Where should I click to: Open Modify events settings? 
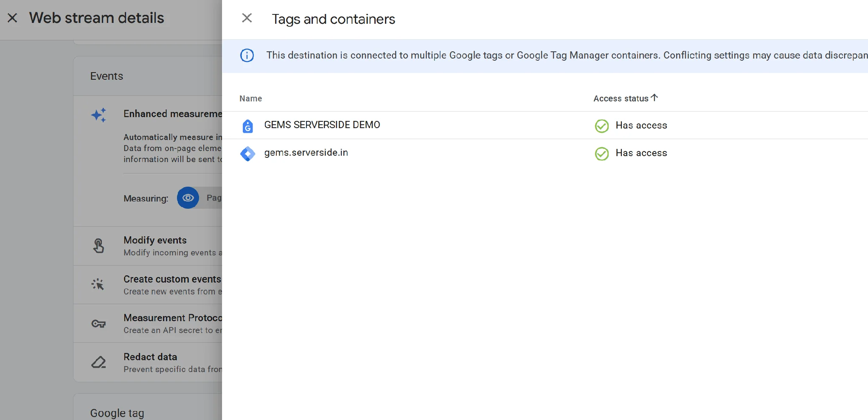148,246
